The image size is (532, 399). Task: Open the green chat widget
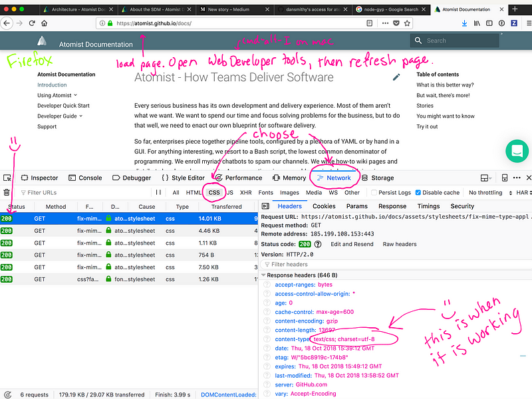(x=517, y=151)
